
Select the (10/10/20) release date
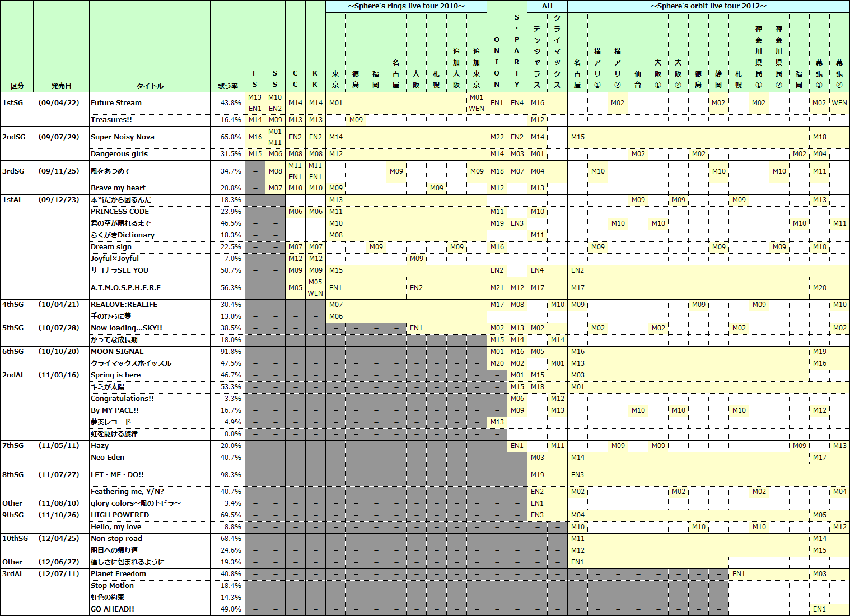(x=59, y=352)
